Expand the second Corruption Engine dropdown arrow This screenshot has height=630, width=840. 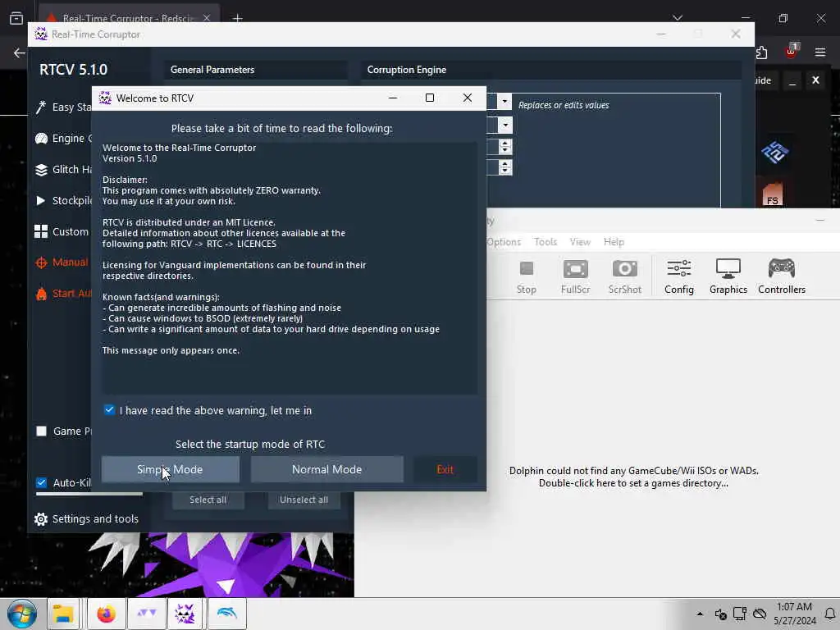tap(505, 126)
